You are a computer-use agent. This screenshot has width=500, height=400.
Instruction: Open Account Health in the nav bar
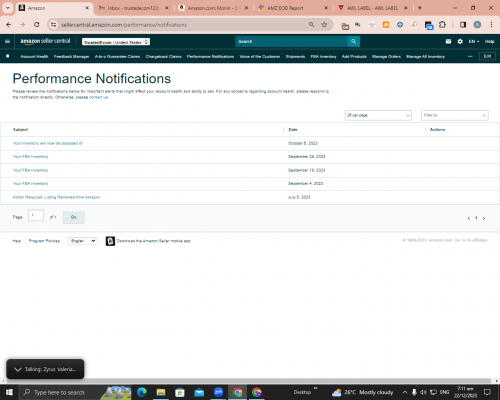pyautogui.click(x=34, y=56)
